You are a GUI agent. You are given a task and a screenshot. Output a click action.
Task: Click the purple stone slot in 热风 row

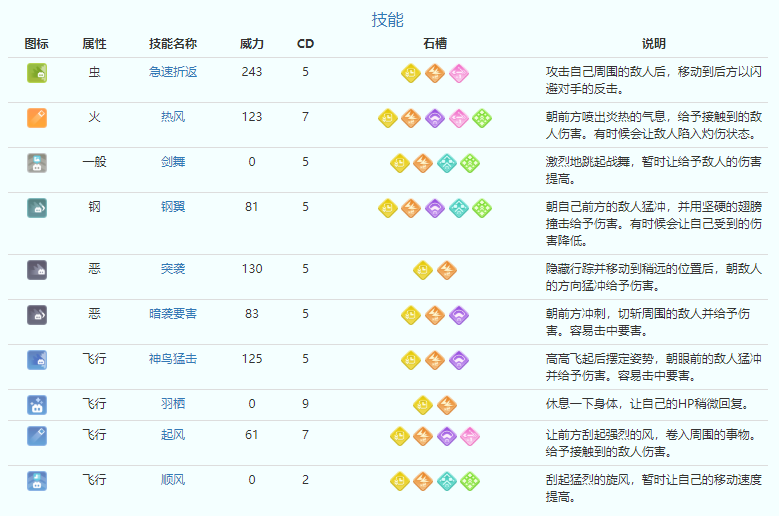(435, 118)
